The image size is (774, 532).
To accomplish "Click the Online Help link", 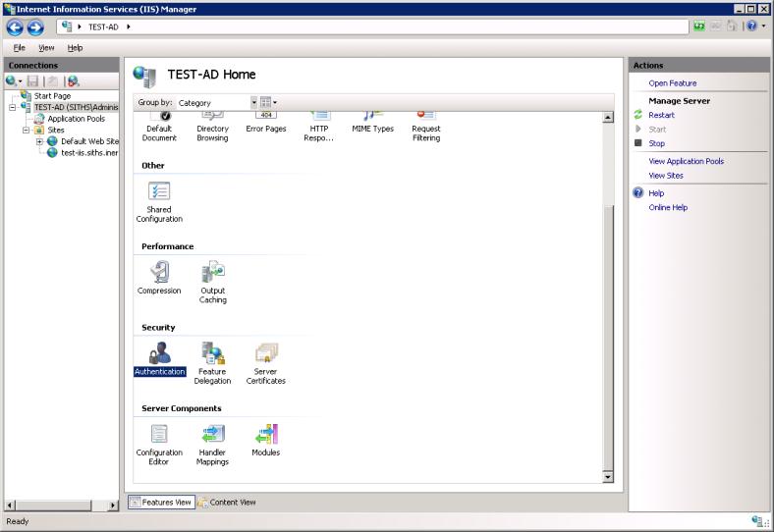I will coord(668,207).
